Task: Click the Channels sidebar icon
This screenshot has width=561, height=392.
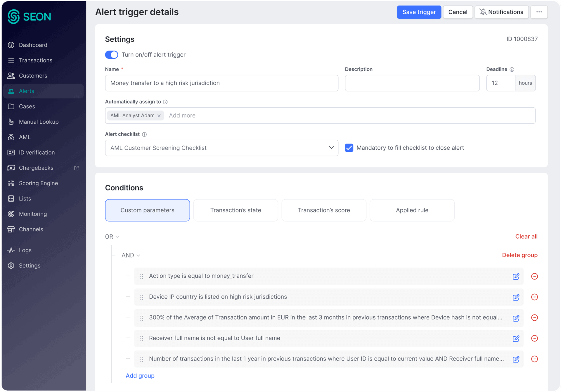Action: click(11, 229)
